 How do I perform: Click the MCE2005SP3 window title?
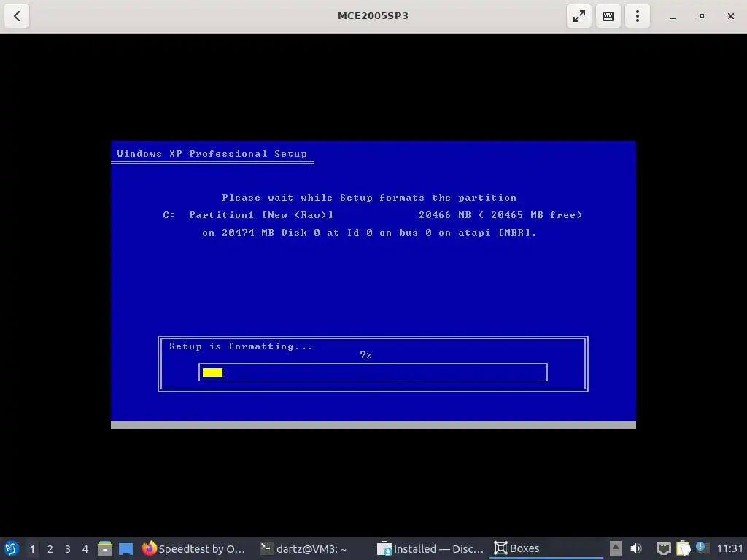[373, 16]
